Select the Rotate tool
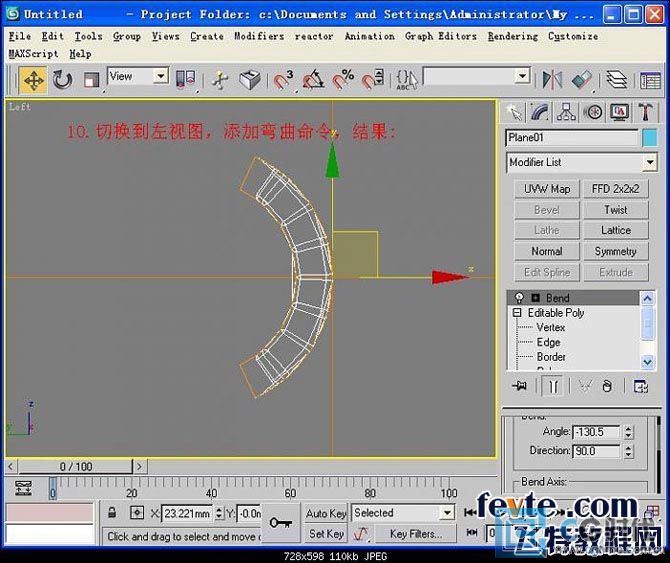Image resolution: width=670 pixels, height=563 pixels. (x=62, y=80)
